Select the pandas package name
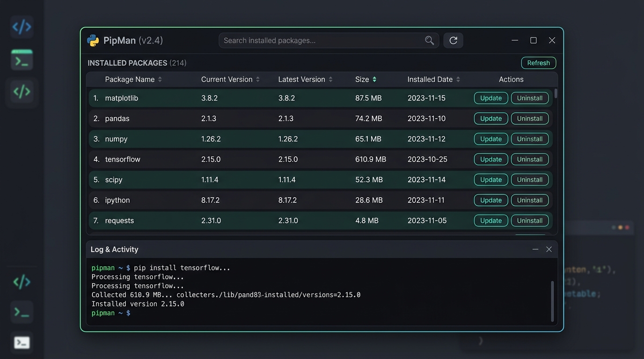644x359 pixels. point(117,119)
